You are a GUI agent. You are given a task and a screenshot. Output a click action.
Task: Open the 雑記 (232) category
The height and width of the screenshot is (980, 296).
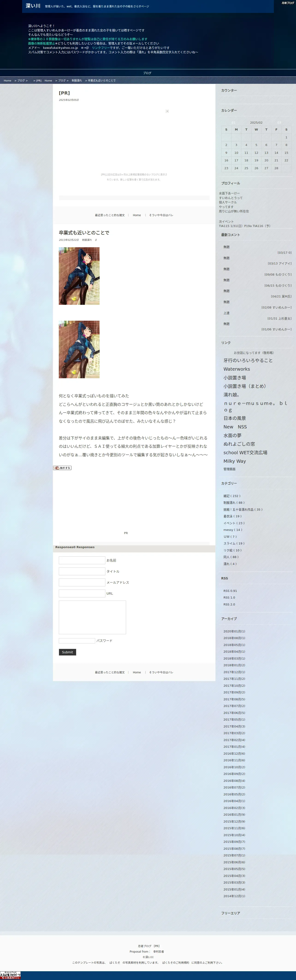coord(232,496)
